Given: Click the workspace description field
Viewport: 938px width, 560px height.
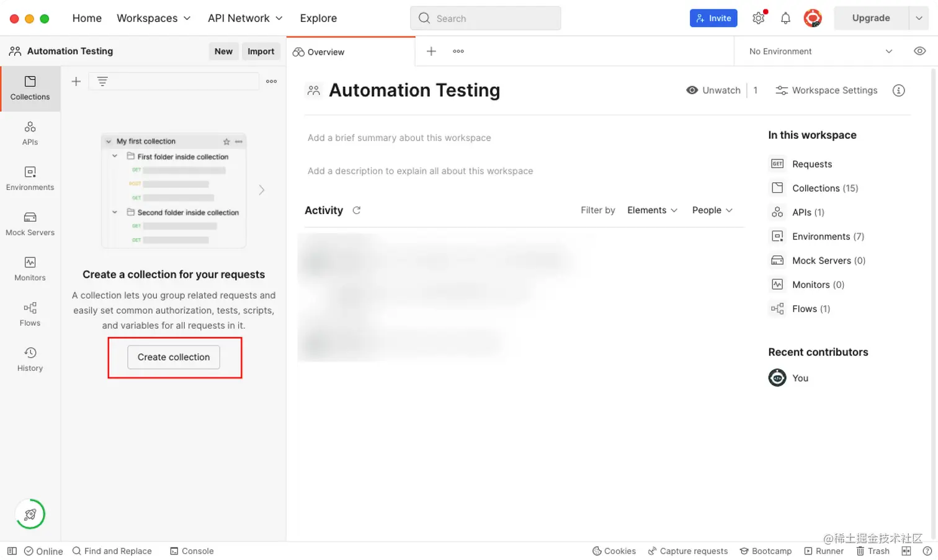Looking at the screenshot, I should (421, 171).
